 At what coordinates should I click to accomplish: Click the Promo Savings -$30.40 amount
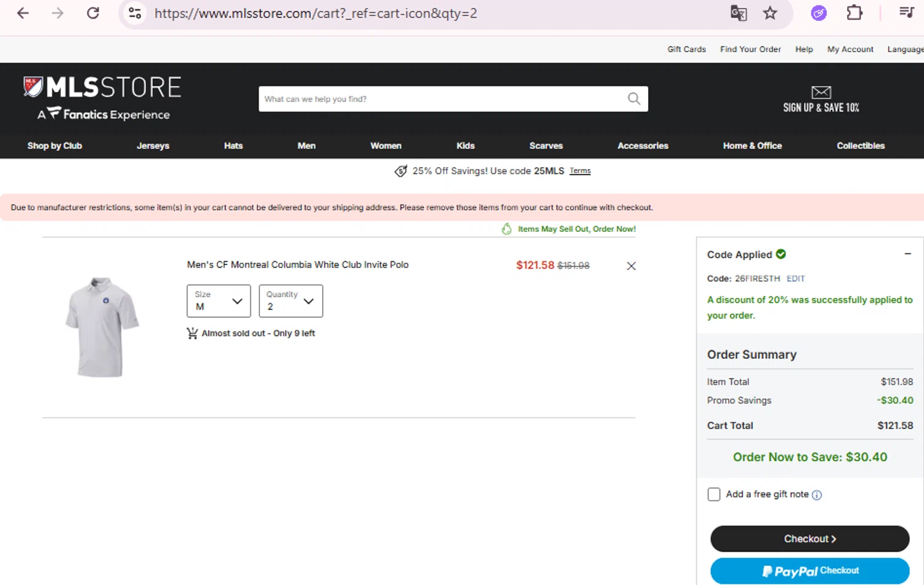click(x=895, y=400)
